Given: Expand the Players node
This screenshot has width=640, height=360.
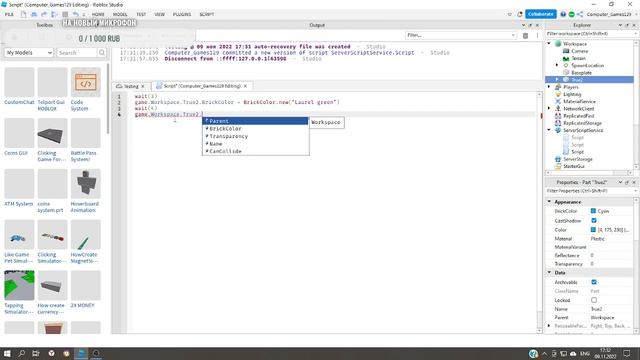Looking at the screenshot, I should pyautogui.click(x=549, y=87).
